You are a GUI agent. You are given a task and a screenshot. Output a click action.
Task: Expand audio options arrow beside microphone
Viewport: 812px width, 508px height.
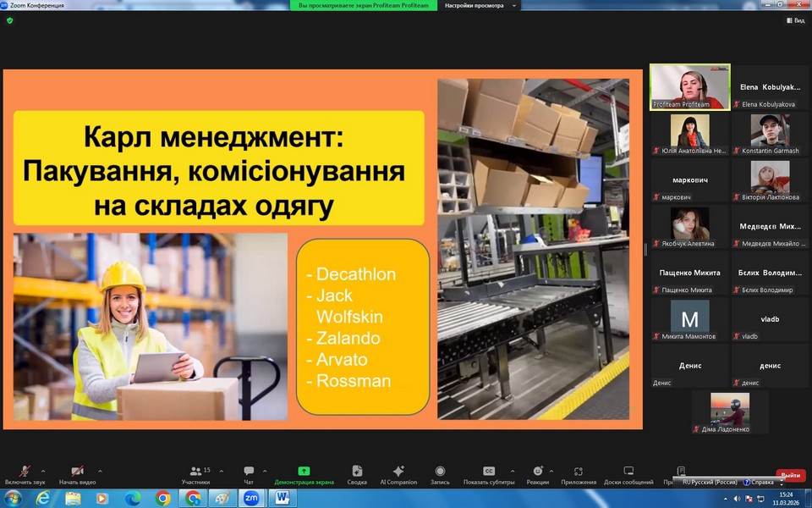[x=43, y=471]
